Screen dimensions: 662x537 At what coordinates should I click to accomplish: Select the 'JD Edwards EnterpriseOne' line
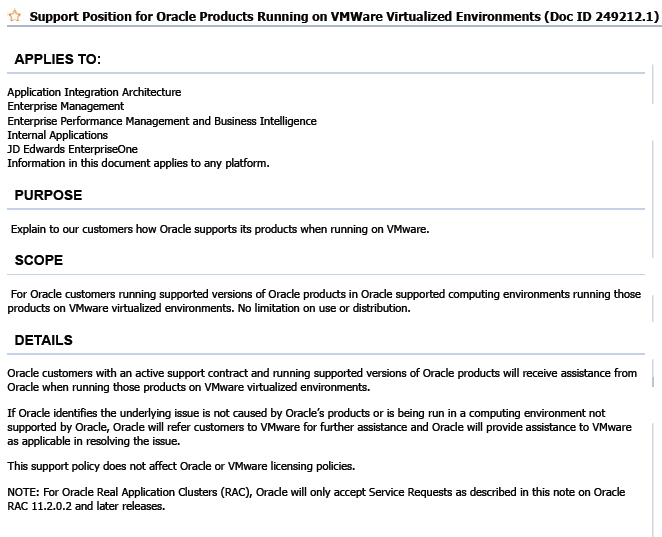coord(72,149)
